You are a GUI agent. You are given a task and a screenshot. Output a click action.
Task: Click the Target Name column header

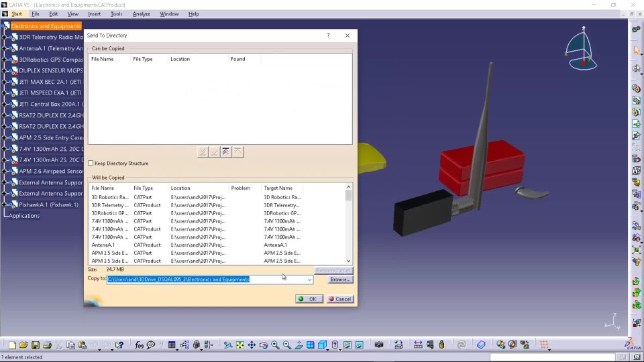coord(282,188)
